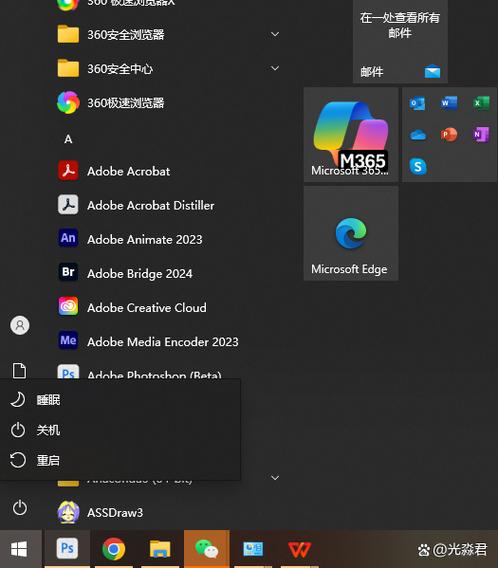Choose 睡眠 from the power menu

coord(120,400)
